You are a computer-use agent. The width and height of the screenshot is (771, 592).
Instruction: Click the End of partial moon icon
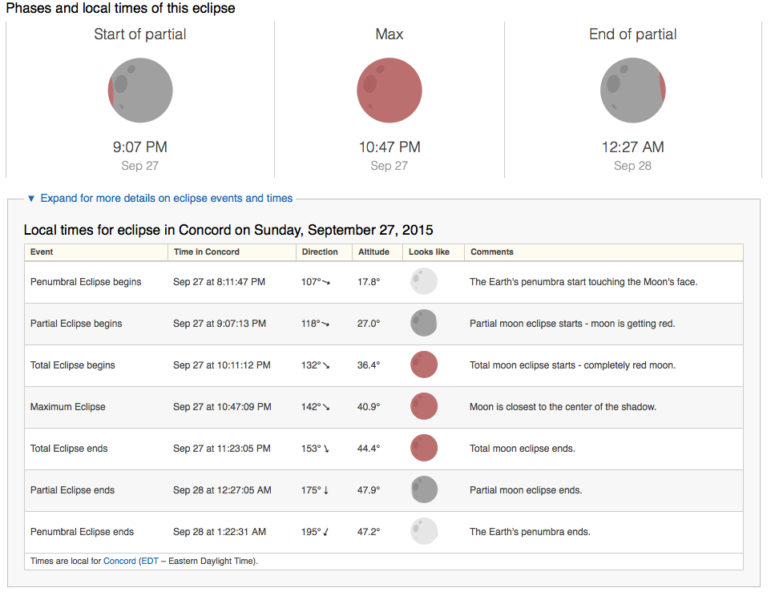(633, 90)
